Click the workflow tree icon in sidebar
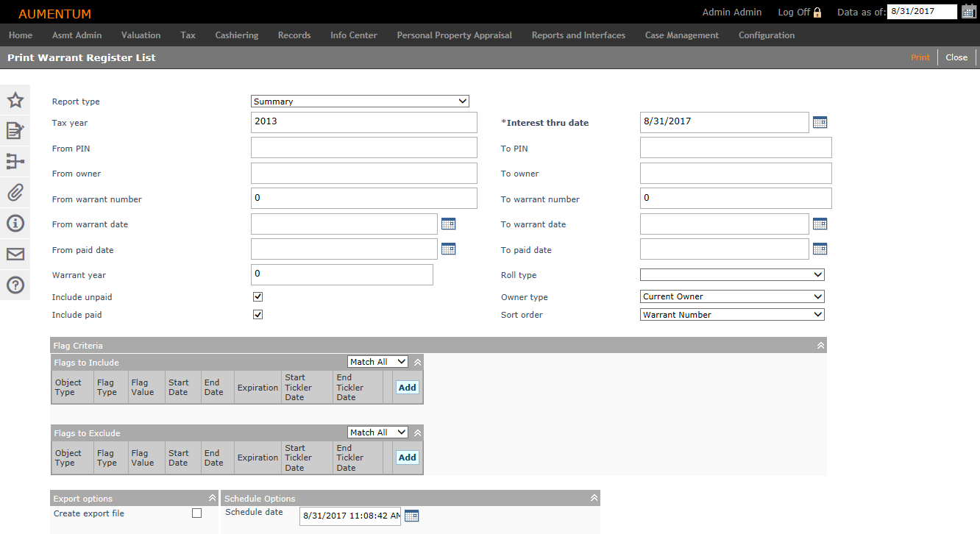The height and width of the screenshot is (534, 980). coord(15,162)
